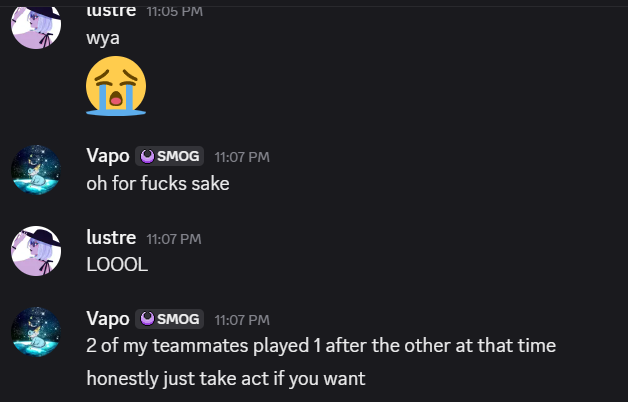Click Vapo's avatar beside the teammates message

tap(36, 332)
